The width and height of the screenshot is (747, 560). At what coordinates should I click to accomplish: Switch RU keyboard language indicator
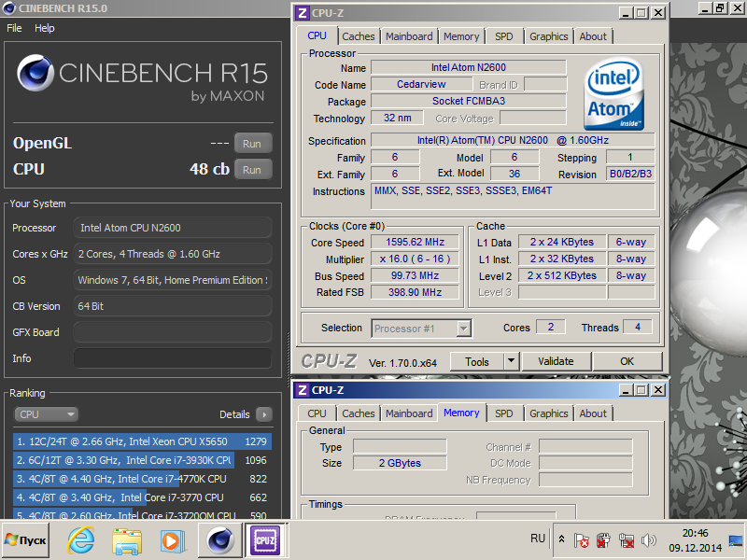point(538,539)
